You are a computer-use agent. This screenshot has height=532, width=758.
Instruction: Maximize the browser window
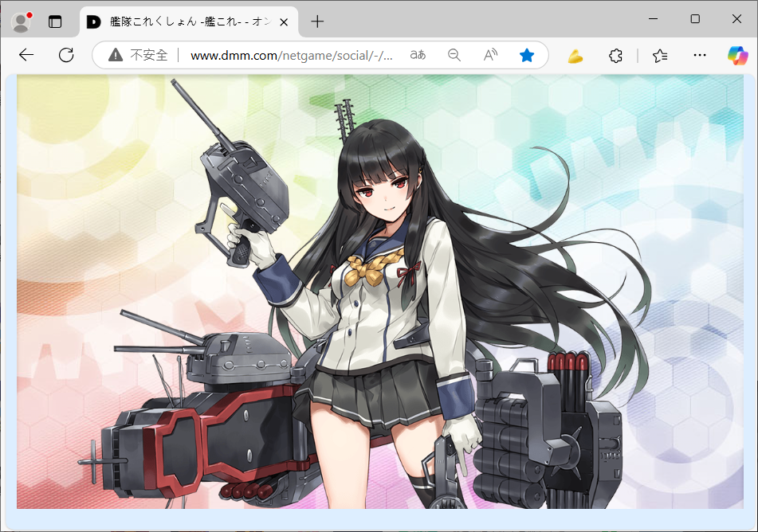pyautogui.click(x=695, y=19)
